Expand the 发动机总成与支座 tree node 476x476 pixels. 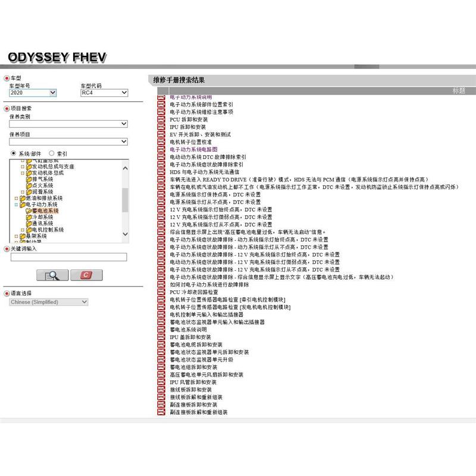[23, 167]
